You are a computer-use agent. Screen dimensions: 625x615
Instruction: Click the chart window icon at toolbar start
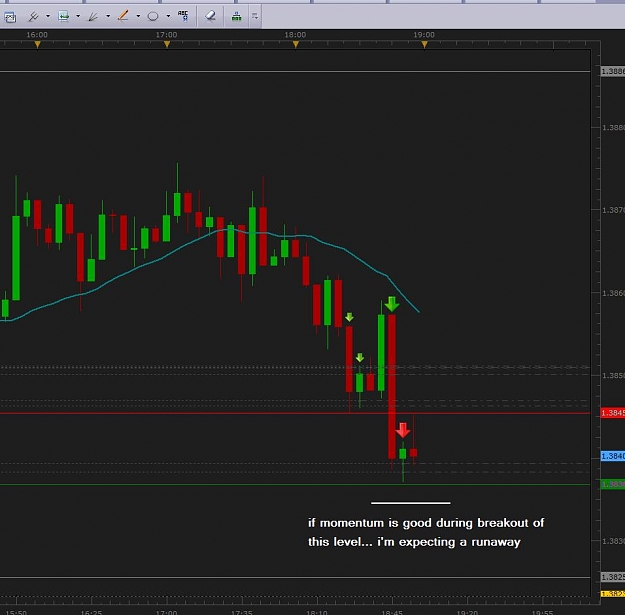tap(10, 17)
